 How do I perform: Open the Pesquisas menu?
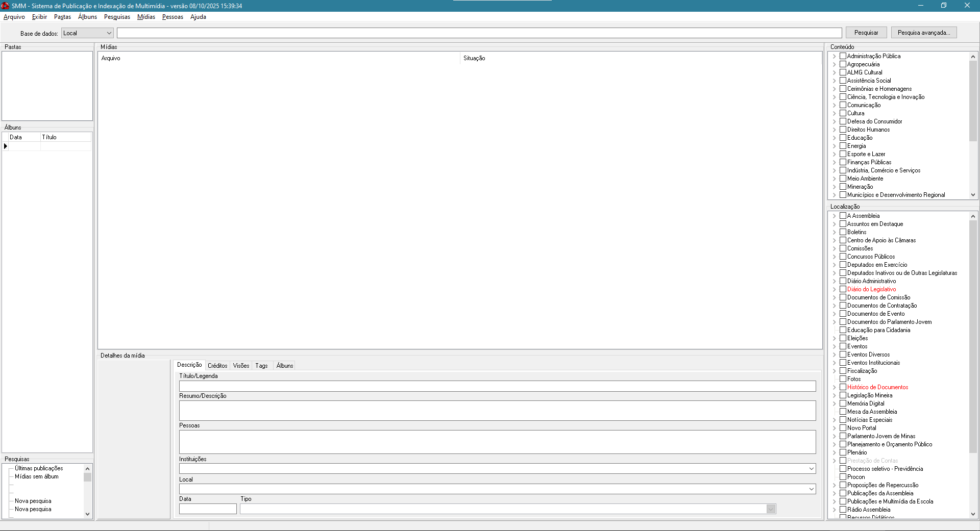pyautogui.click(x=117, y=17)
